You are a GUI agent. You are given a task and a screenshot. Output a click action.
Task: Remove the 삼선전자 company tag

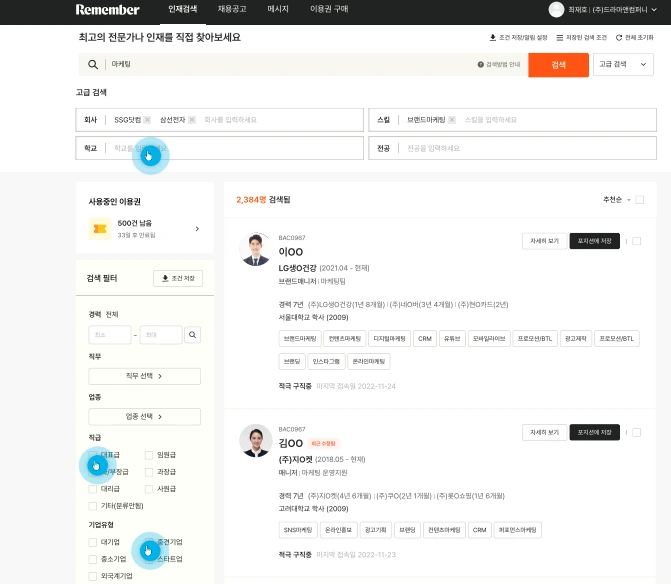click(192, 120)
